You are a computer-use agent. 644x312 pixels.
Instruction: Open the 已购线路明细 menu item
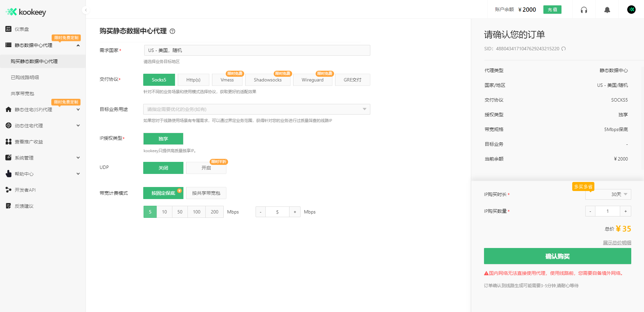26,77
